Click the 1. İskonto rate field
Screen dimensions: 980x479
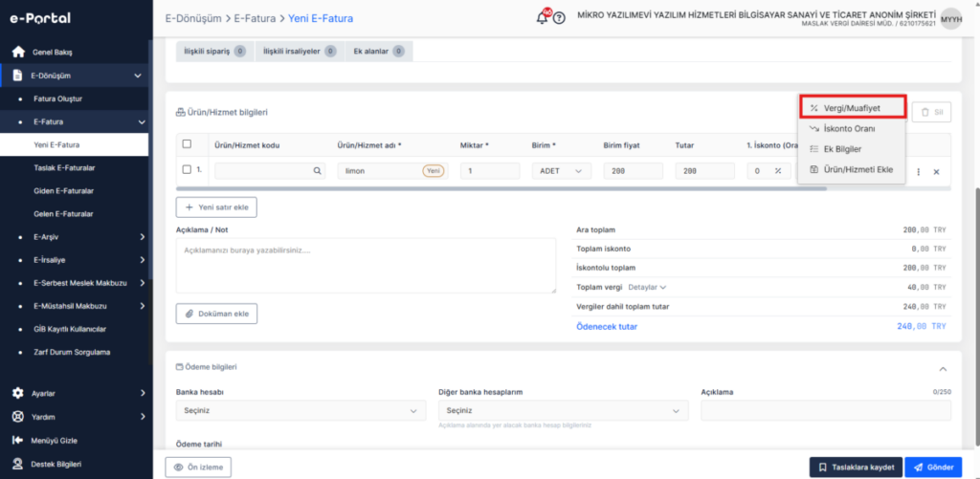click(768, 171)
